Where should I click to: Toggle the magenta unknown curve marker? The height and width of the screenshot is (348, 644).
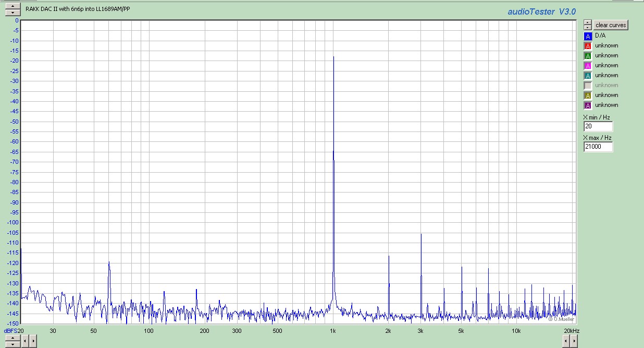(588, 66)
